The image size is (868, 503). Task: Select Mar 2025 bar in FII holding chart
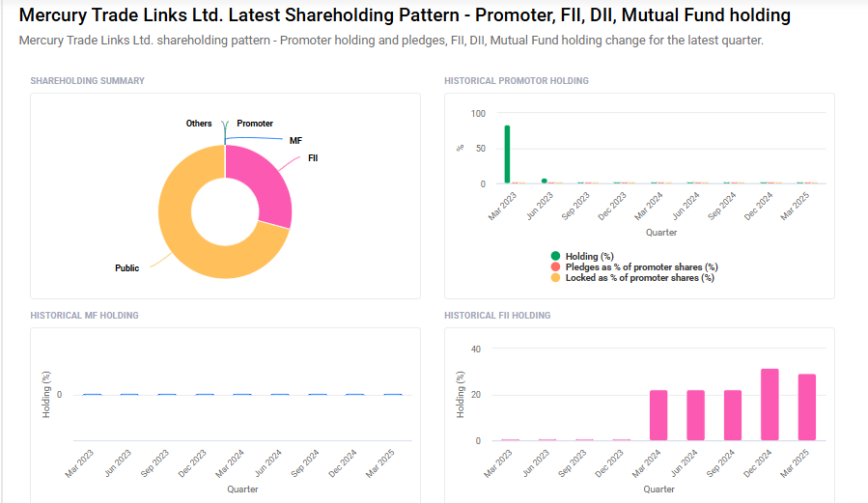pos(806,407)
